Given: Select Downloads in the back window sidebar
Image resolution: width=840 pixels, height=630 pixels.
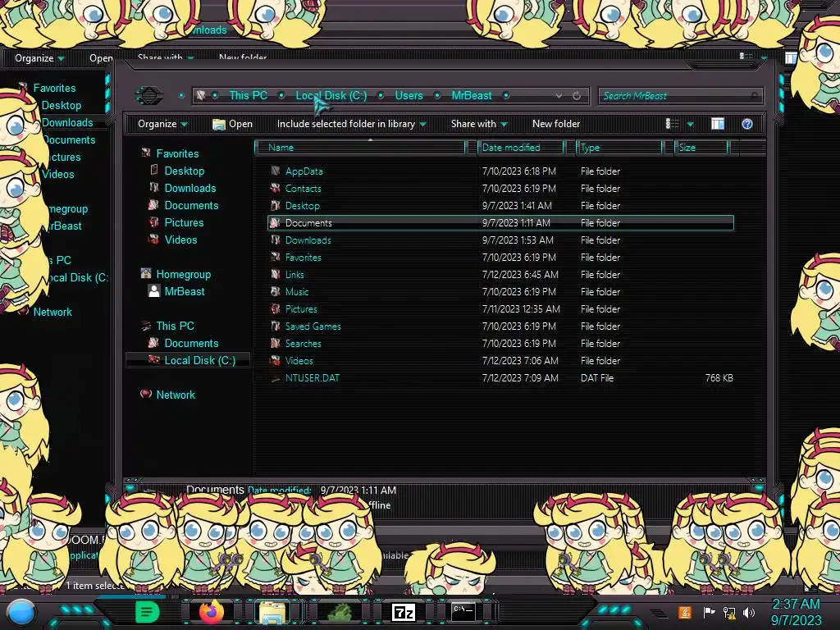Looking at the screenshot, I should tap(67, 122).
